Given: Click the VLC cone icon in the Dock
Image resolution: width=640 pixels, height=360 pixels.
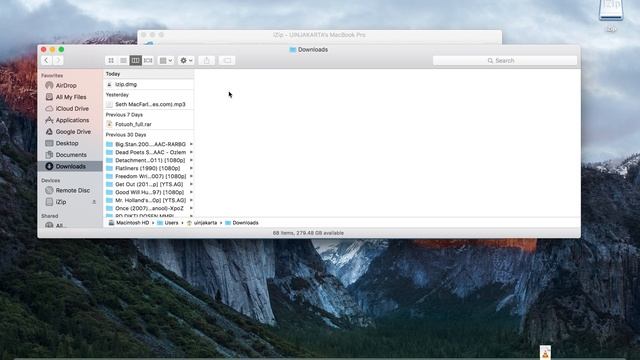Looking at the screenshot, I should click(545, 353).
